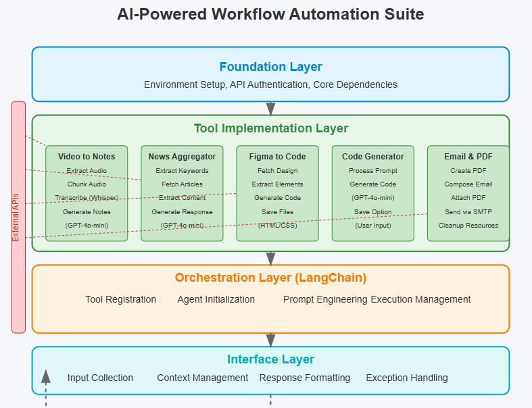532x408 pixels.
Task: Select the Video to Notes module title
Action: [87, 157]
